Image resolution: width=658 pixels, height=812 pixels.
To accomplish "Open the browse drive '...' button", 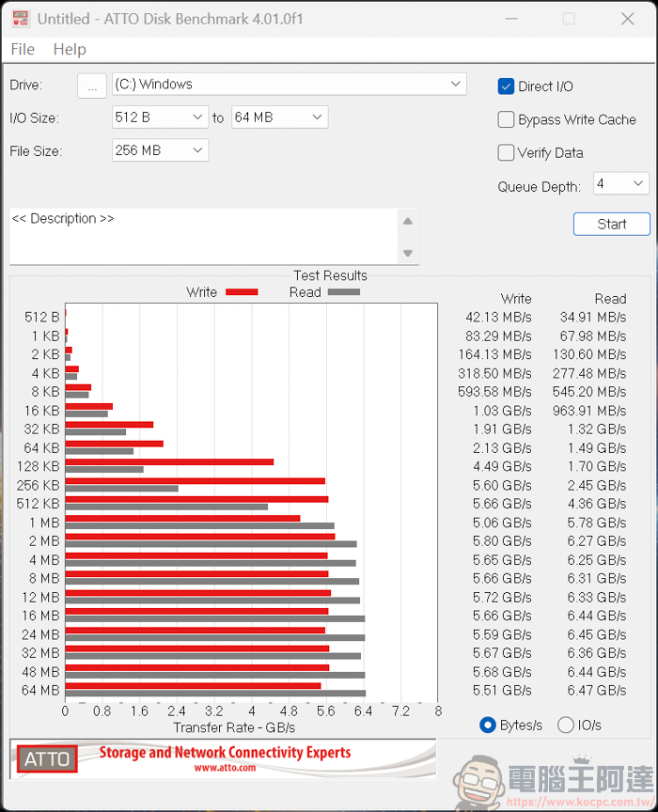I will 91,86.
